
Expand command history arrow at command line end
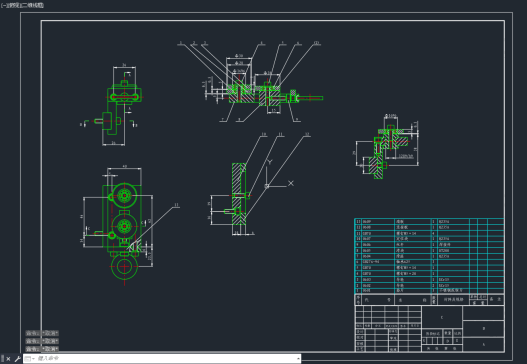pos(298,359)
